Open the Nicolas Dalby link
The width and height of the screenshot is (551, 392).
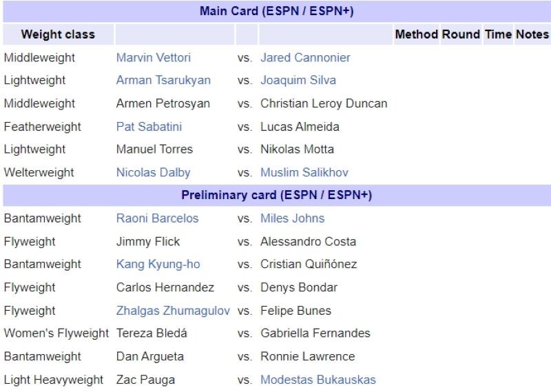[x=153, y=173]
